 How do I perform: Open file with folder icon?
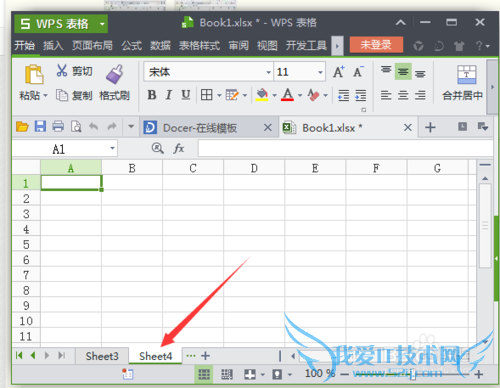click(x=22, y=127)
